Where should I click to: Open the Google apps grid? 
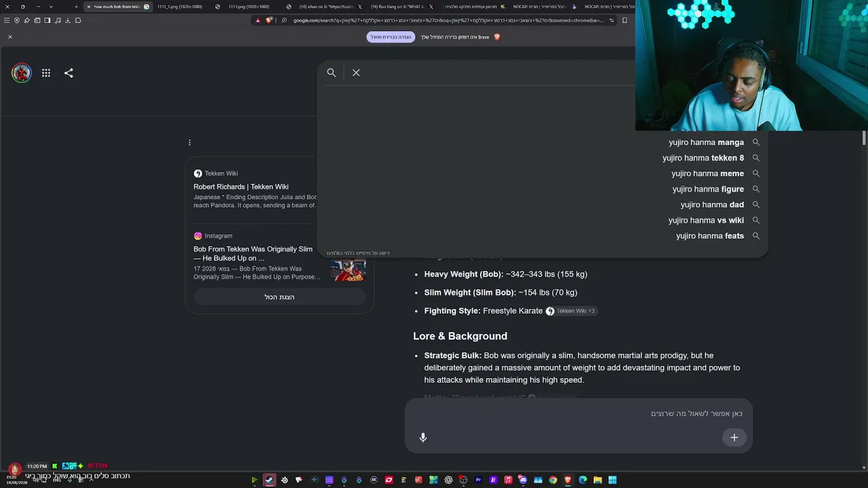46,73
